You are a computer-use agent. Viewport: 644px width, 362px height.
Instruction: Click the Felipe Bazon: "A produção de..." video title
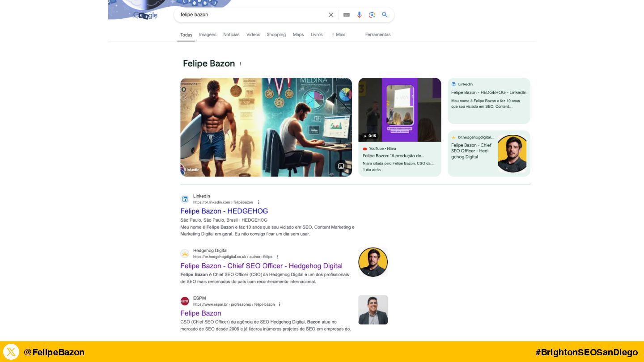pos(394,156)
